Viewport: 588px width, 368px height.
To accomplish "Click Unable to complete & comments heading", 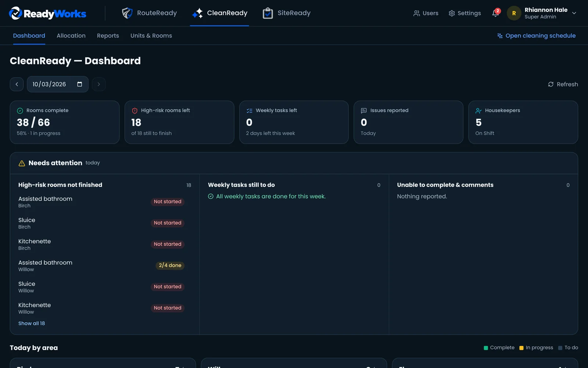I will click(445, 185).
